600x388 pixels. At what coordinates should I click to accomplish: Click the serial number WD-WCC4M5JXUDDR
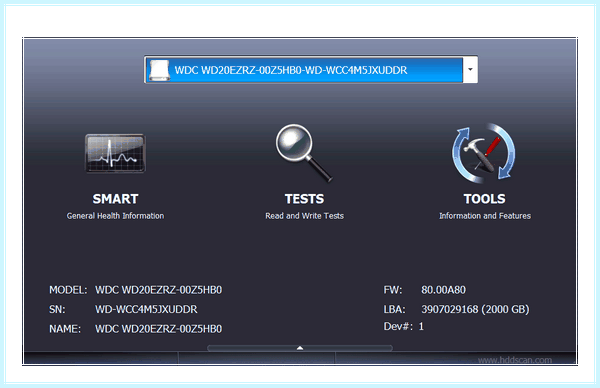(x=146, y=309)
